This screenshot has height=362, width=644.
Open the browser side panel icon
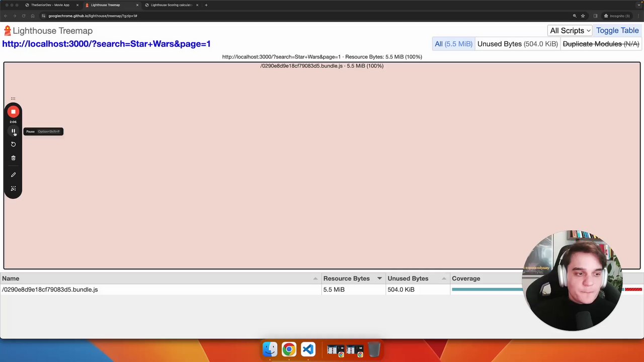pyautogui.click(x=595, y=16)
